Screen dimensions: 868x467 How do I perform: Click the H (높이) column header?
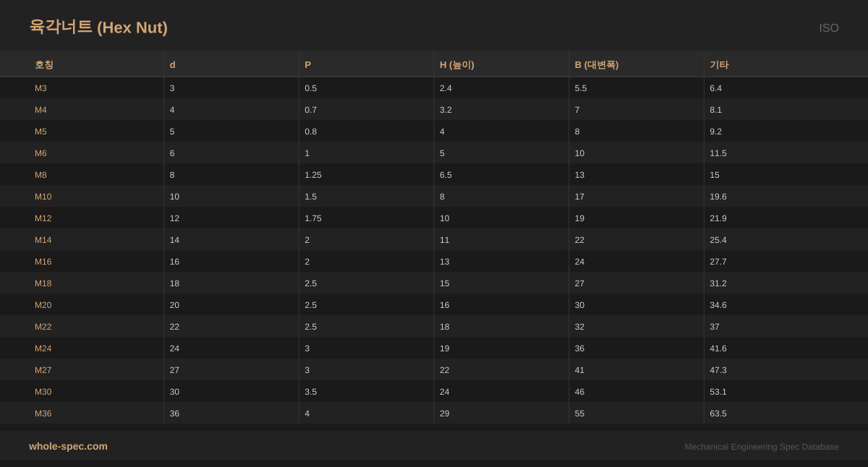[456, 64]
